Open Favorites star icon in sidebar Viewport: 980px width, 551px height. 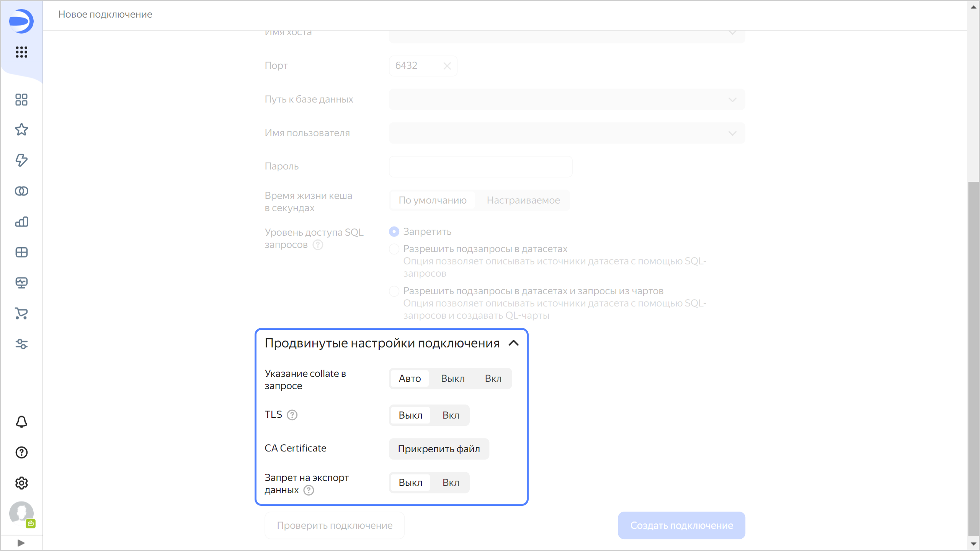point(21,130)
